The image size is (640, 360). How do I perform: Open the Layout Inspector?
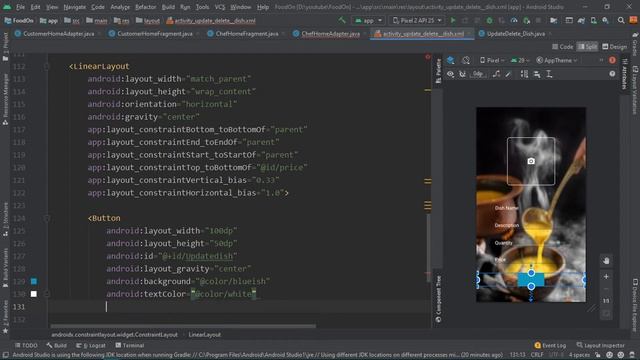(x=600, y=345)
